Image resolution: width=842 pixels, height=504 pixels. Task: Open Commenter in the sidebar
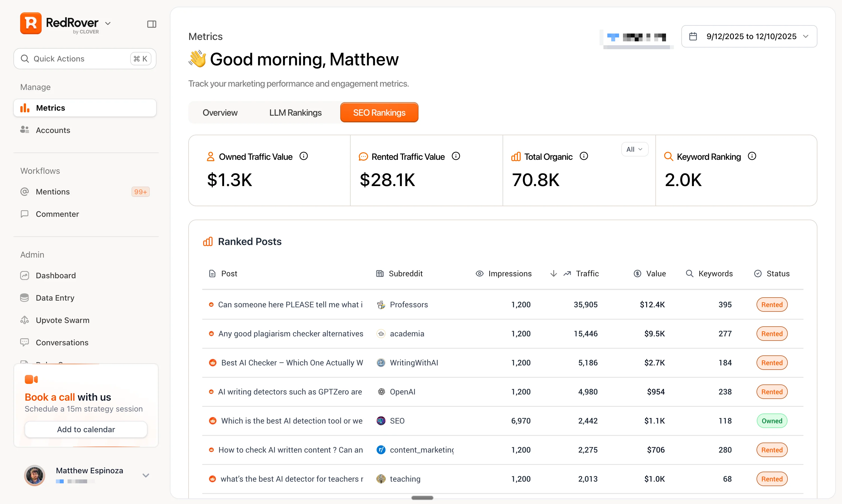pos(85,214)
